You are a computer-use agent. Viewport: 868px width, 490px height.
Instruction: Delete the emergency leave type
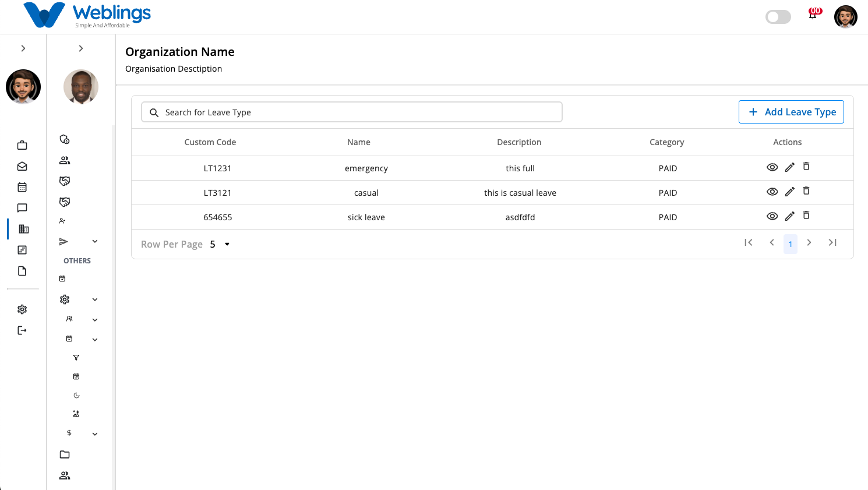(x=806, y=167)
